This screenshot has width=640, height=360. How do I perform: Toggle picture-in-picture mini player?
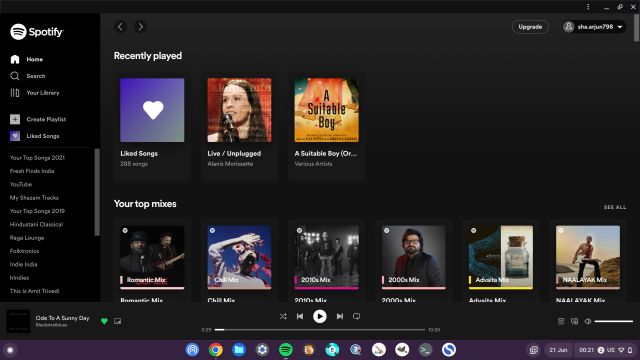pos(118,321)
